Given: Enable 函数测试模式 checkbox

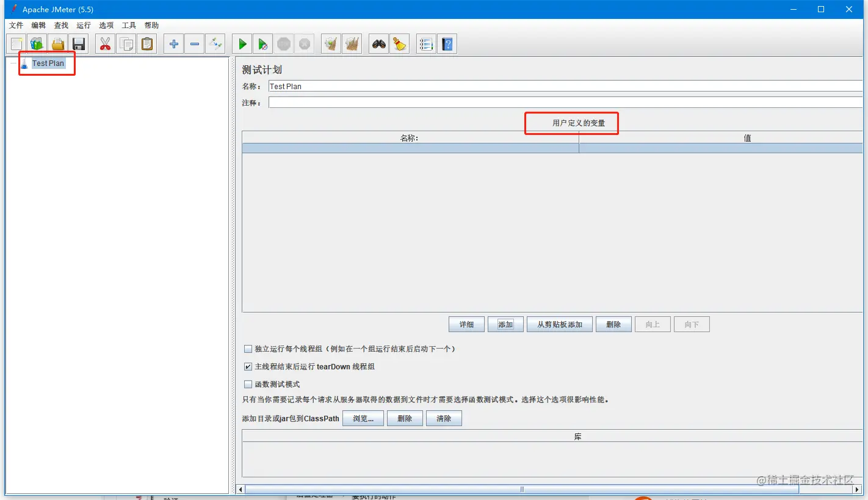Looking at the screenshot, I should pos(248,385).
